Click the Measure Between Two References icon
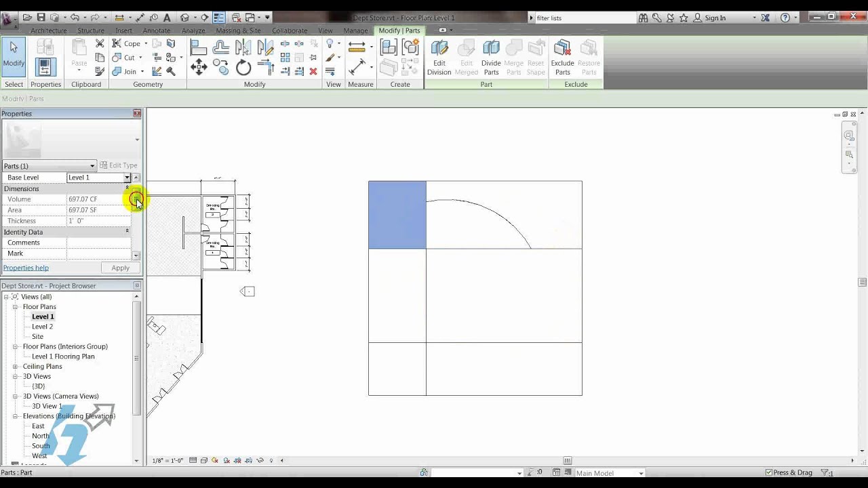Image resolution: width=868 pixels, height=488 pixels. tap(357, 67)
